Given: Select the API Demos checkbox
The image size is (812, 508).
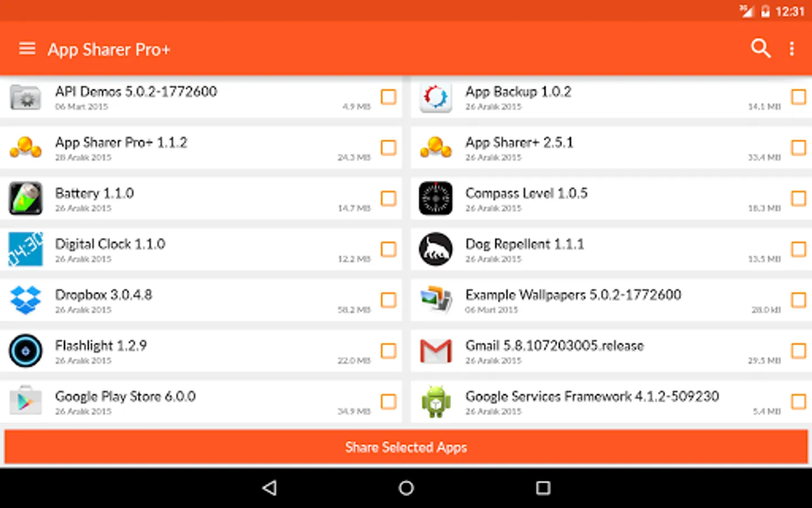Looking at the screenshot, I should coord(389,97).
